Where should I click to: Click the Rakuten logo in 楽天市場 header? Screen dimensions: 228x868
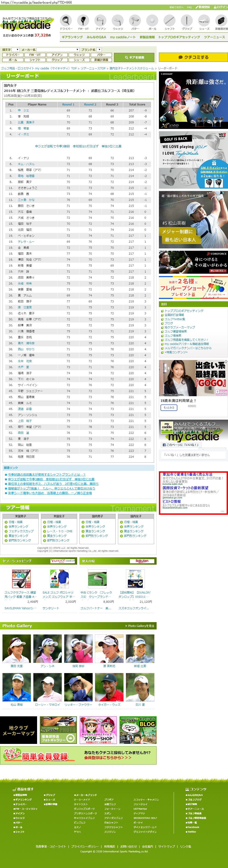[x=142, y=561]
